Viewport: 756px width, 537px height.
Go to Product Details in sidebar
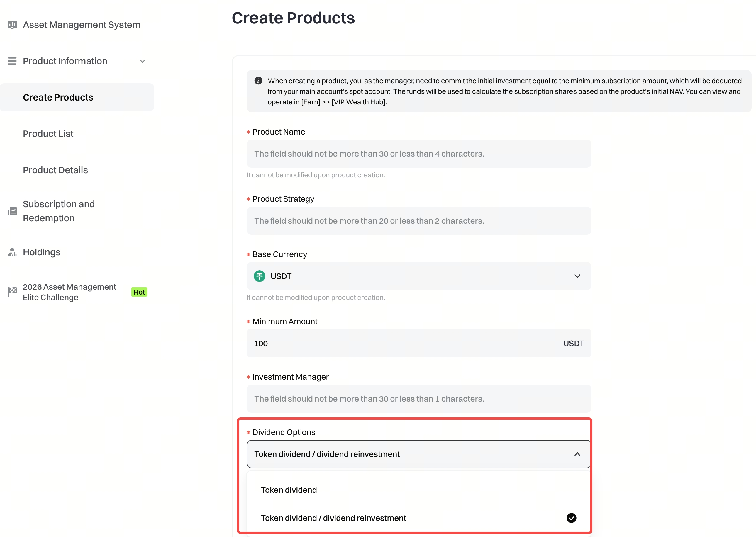55,170
